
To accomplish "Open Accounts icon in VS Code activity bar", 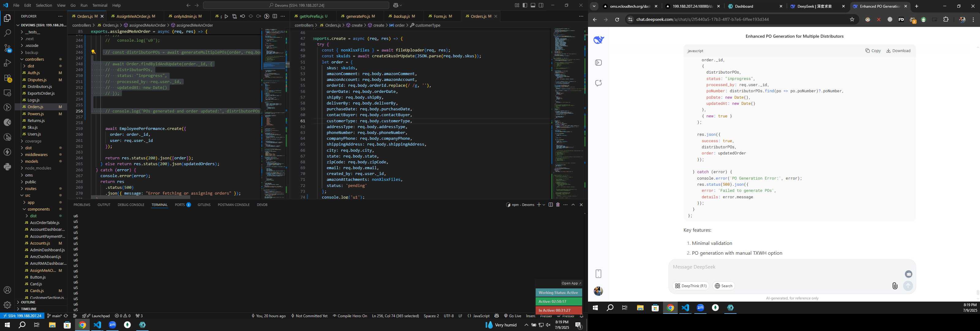I will [x=7, y=290].
